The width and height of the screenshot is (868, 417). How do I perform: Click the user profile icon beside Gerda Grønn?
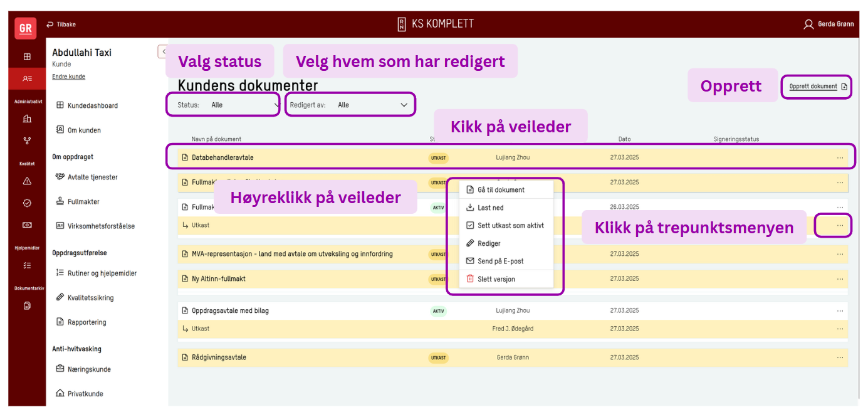[x=808, y=24]
